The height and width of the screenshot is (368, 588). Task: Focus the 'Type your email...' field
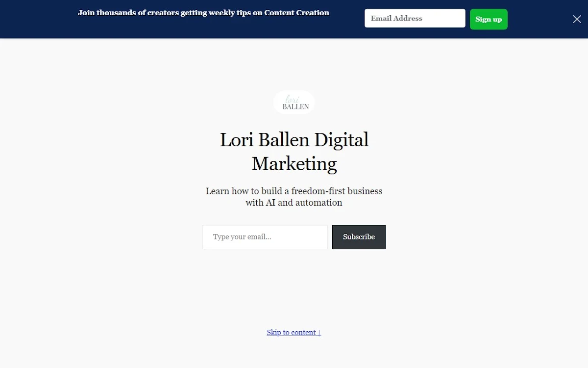tap(265, 237)
